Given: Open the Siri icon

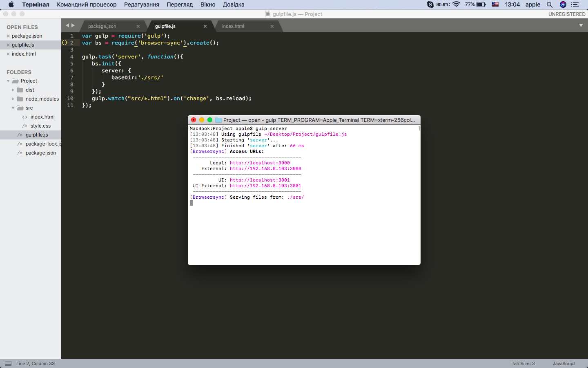Looking at the screenshot, I should coord(563,4).
